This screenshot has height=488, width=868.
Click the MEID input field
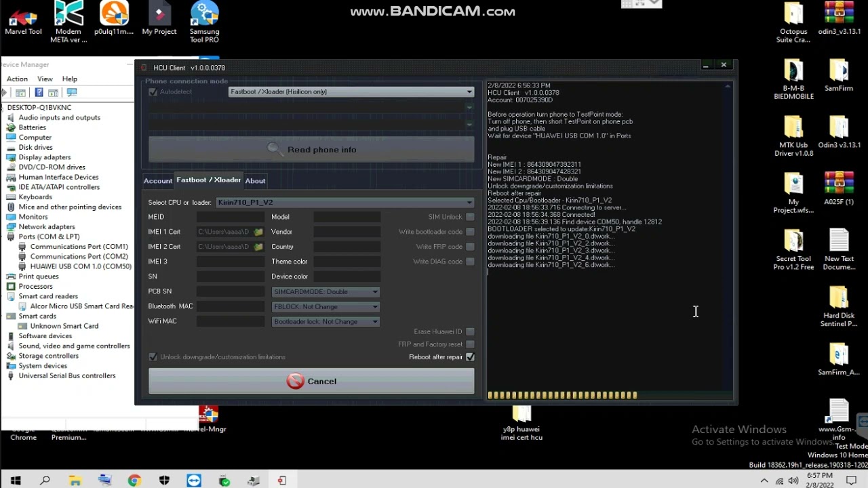tap(231, 217)
